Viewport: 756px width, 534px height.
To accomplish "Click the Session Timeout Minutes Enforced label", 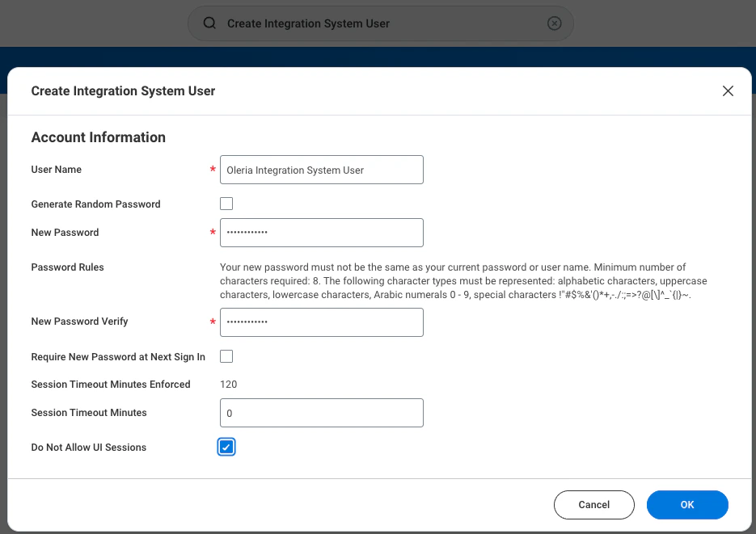I will pyautogui.click(x=111, y=385).
